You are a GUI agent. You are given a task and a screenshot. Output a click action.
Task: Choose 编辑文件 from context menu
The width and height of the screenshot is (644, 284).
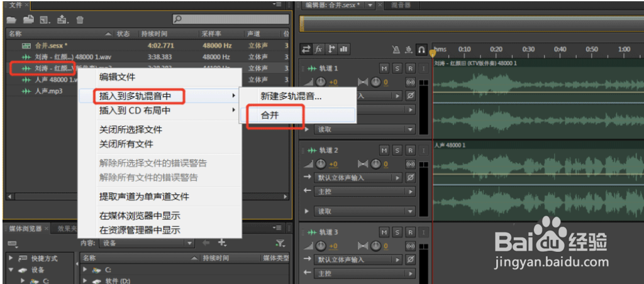tap(117, 77)
